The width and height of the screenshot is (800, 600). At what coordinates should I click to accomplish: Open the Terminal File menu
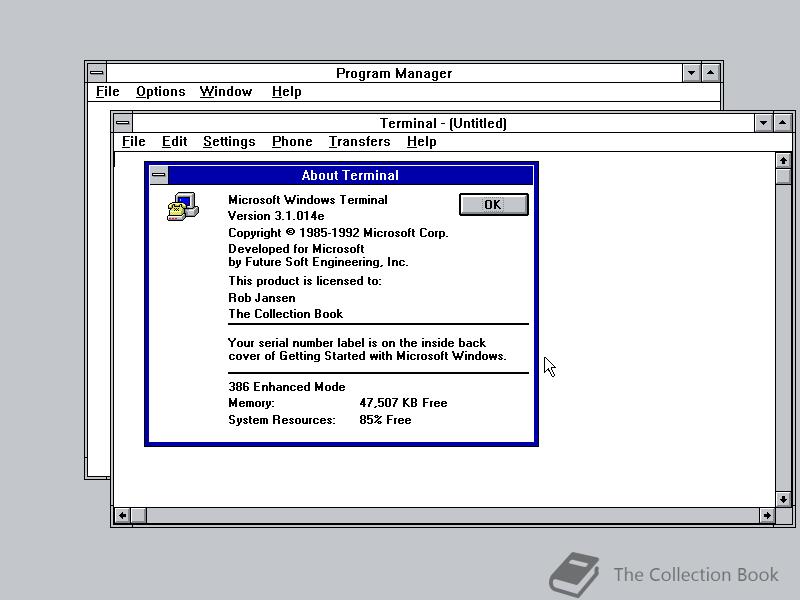(134, 141)
